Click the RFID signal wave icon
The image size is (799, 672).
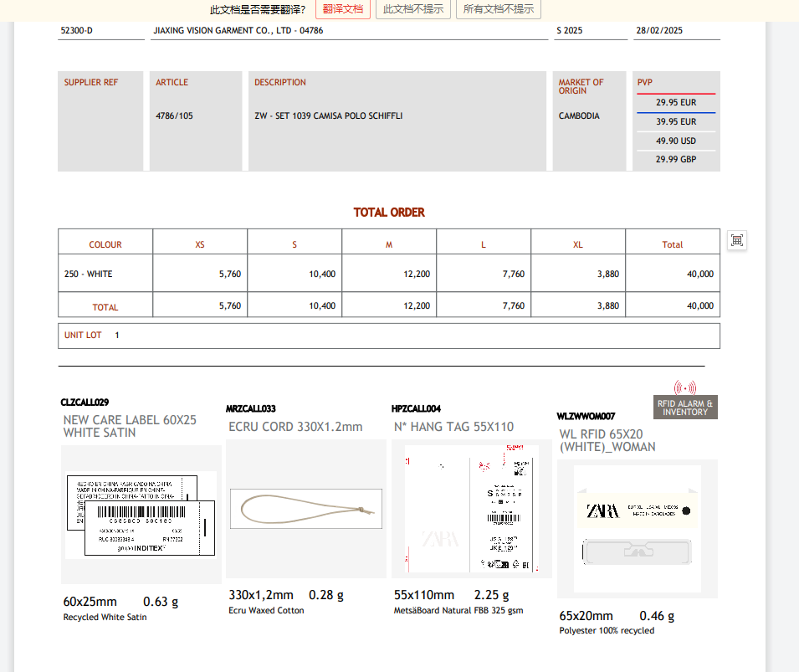[684, 387]
